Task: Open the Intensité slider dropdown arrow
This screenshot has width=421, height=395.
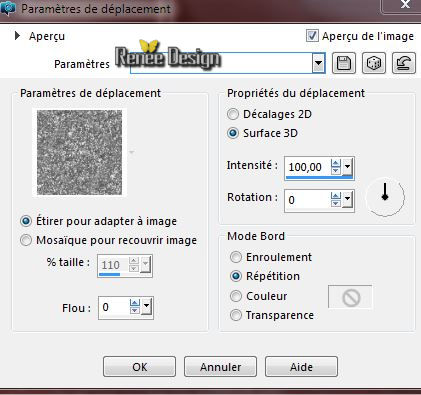Action: [x=347, y=167]
